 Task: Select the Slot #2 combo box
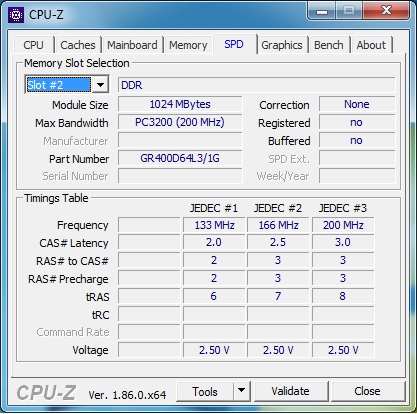(67, 85)
